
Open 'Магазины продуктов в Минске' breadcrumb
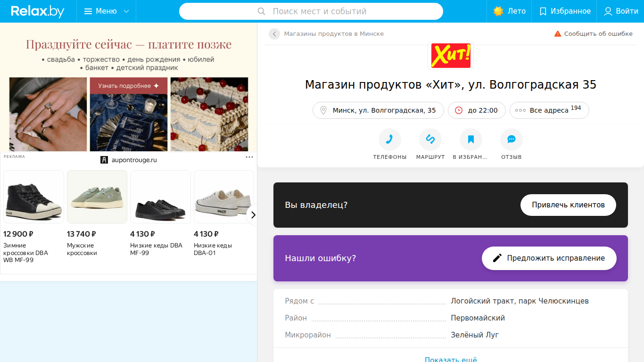(334, 34)
